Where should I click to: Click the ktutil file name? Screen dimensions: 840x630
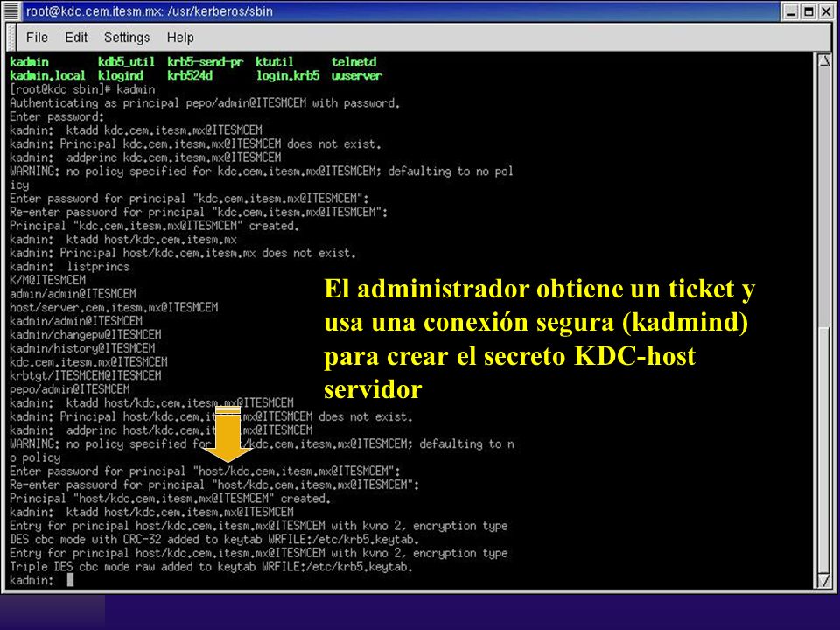pyautogui.click(x=274, y=62)
